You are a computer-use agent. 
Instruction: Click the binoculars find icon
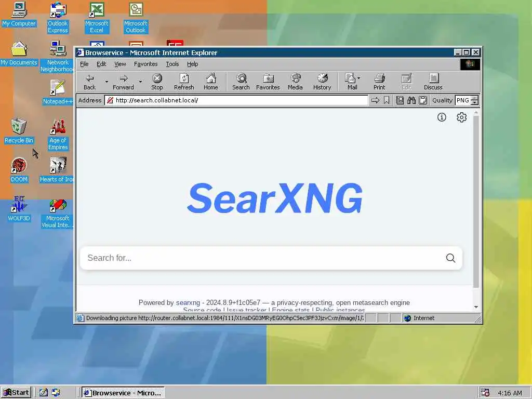pos(411,100)
